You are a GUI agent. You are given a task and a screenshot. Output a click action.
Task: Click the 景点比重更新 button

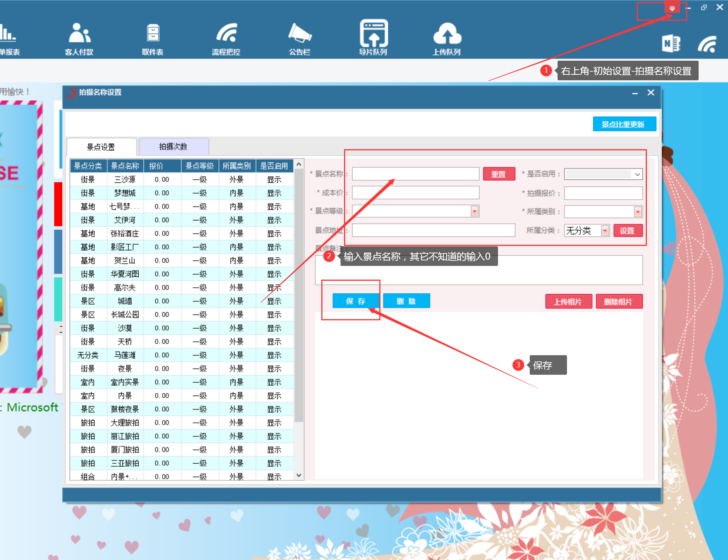[x=623, y=124]
